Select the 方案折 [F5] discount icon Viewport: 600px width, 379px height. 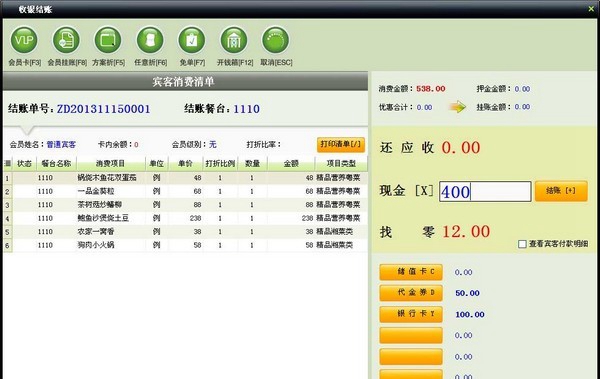[108, 40]
